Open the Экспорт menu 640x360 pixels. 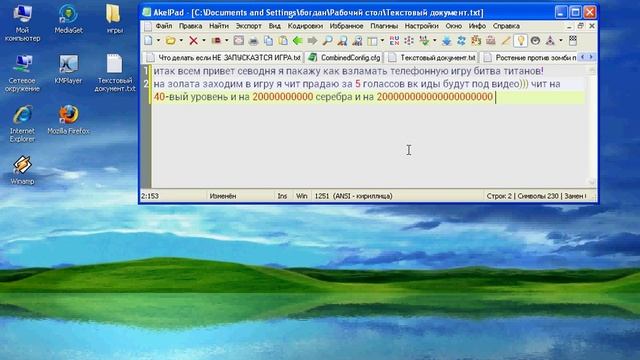[249, 26]
